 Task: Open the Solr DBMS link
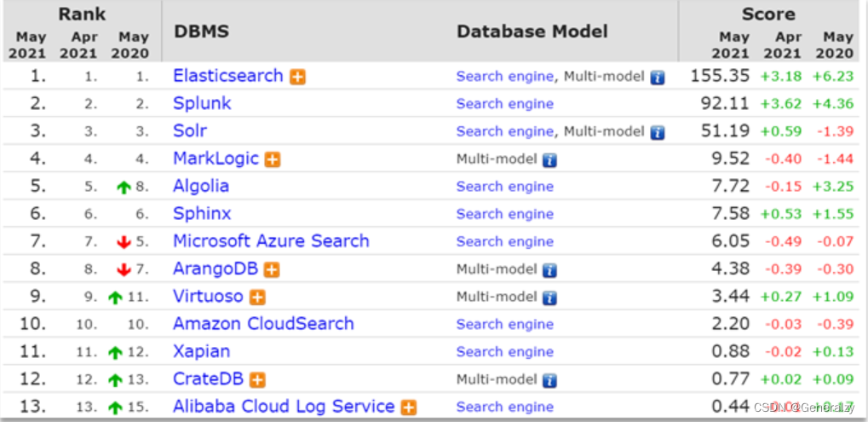[190, 131]
